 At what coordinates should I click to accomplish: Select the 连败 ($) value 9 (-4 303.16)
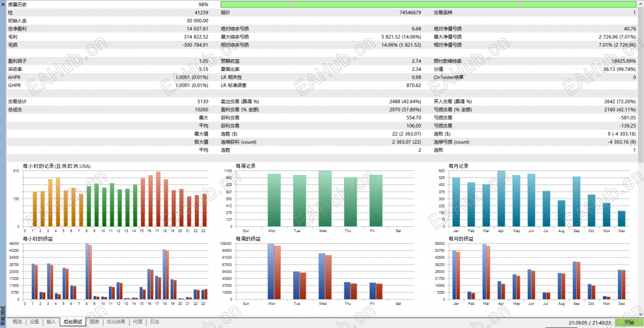coord(622,133)
